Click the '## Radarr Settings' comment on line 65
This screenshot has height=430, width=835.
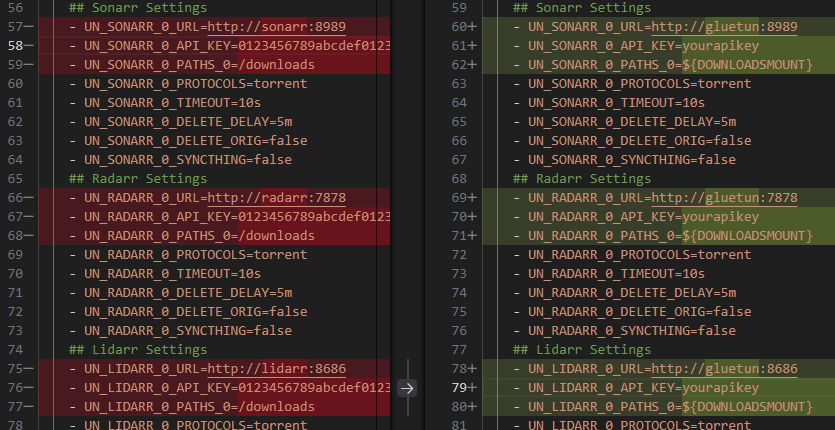(138, 179)
